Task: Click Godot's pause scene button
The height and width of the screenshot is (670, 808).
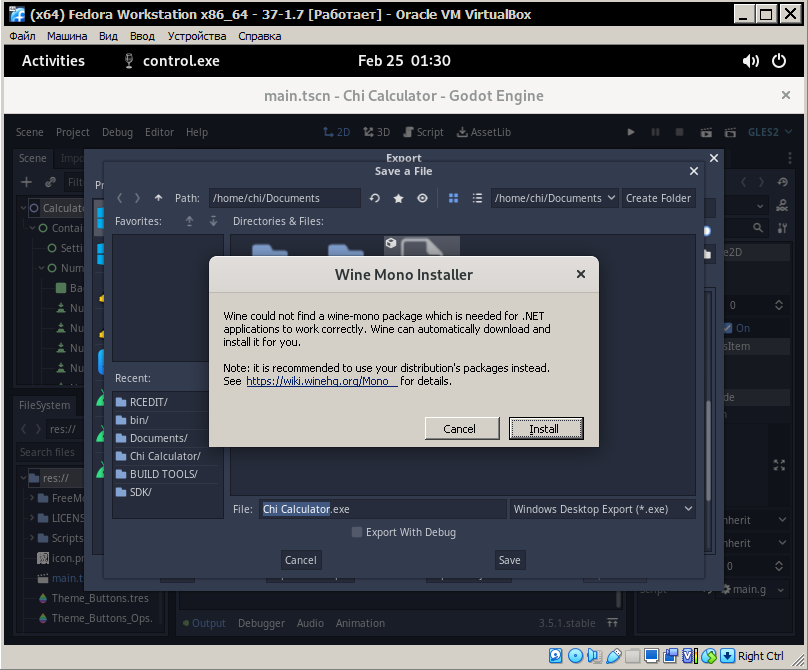Action: coord(655,132)
